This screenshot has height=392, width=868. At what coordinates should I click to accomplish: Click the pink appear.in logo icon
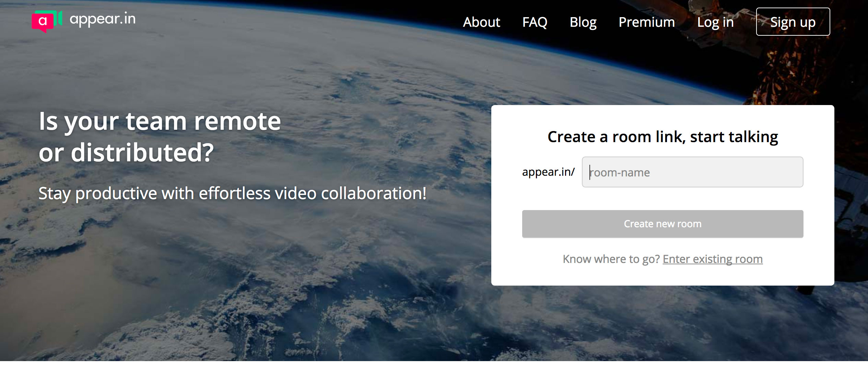pos(43,22)
